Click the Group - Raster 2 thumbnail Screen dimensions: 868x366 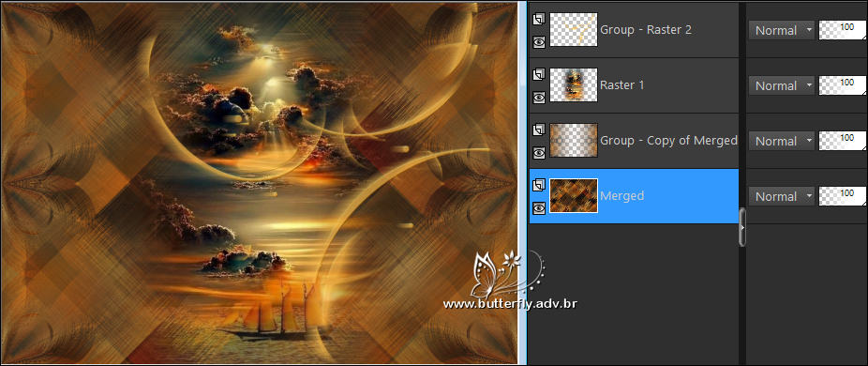pos(574,29)
